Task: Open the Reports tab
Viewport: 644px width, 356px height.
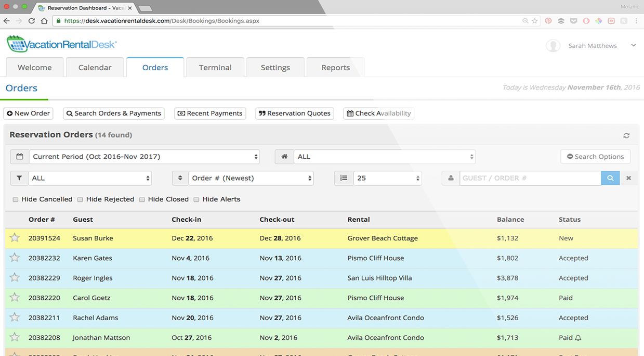Action: [336, 68]
